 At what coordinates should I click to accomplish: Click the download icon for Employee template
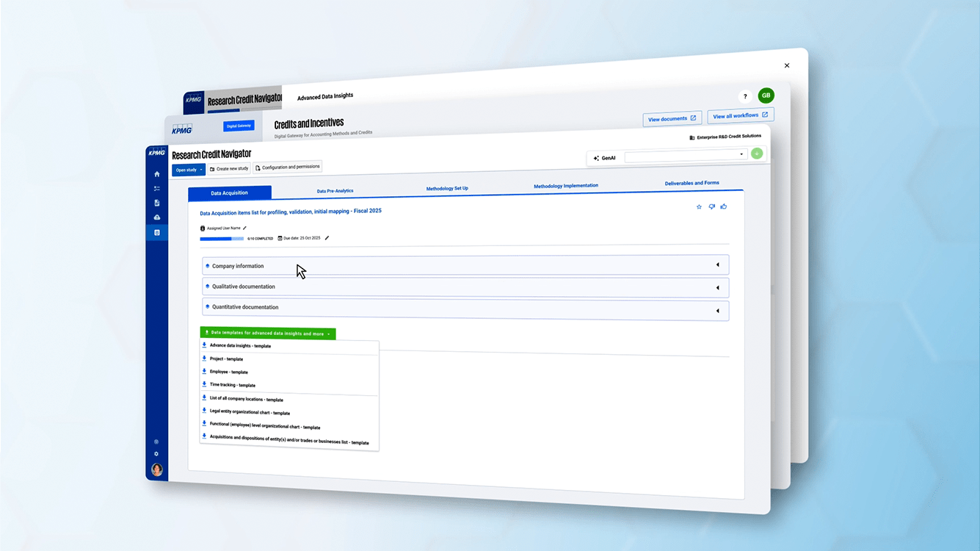coord(204,371)
